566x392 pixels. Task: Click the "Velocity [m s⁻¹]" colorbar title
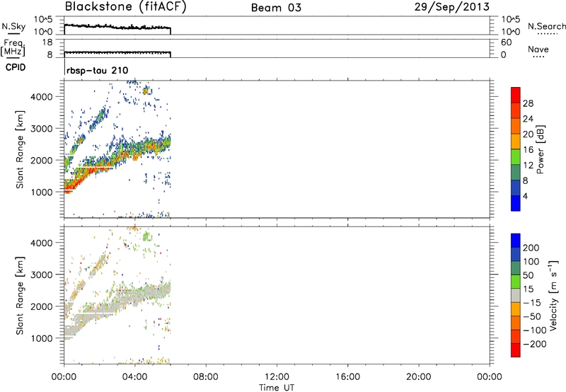(553, 295)
